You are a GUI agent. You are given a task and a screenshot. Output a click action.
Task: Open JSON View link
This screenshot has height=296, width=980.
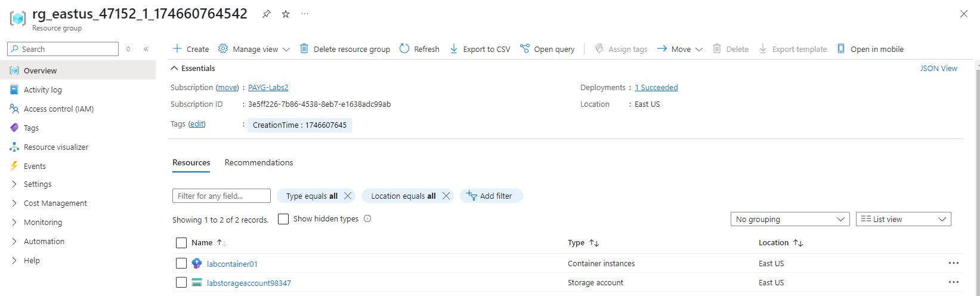(938, 68)
